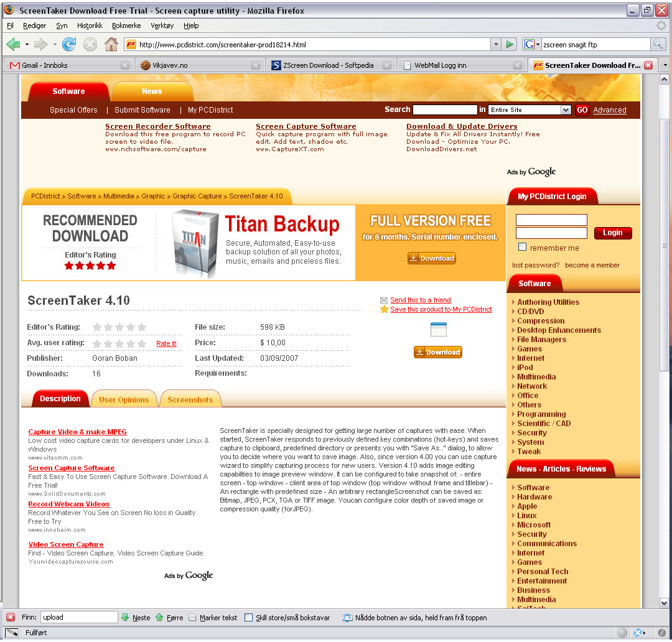Click 'lost password?' link
This screenshot has width=672, height=642.
pos(536,265)
